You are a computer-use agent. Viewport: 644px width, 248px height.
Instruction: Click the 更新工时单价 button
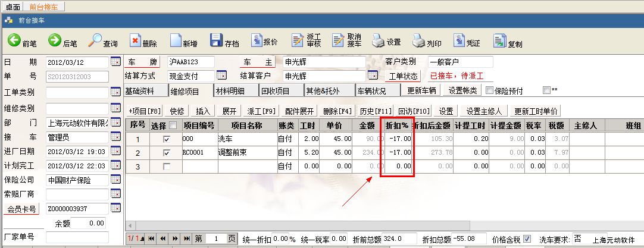(x=536, y=111)
